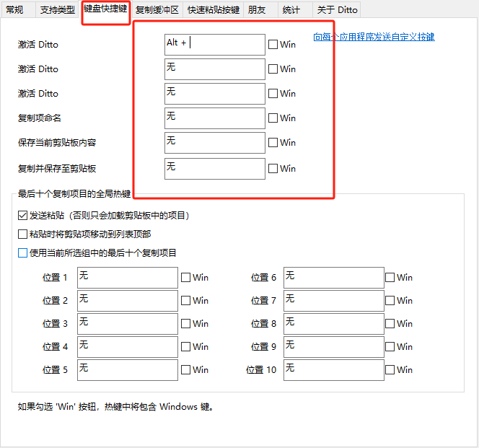The width and height of the screenshot is (479, 448).
Task: Check 使用当前所选组中的最后十个复制项目
Action: click(x=22, y=253)
